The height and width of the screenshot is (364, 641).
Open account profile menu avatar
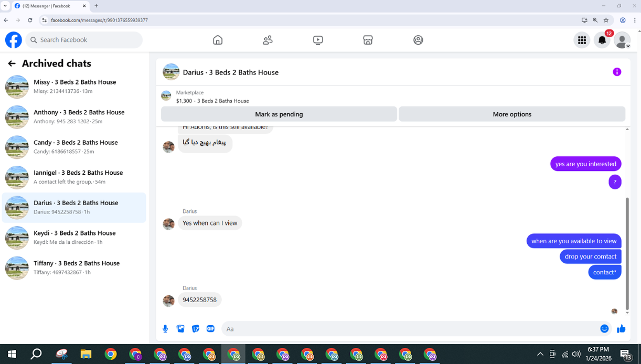622,40
